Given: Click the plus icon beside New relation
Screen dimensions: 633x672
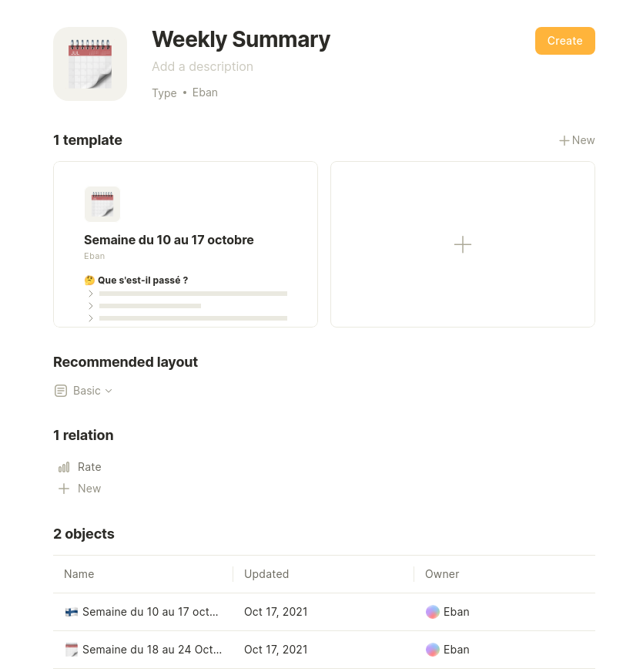Looking at the screenshot, I should point(64,489).
